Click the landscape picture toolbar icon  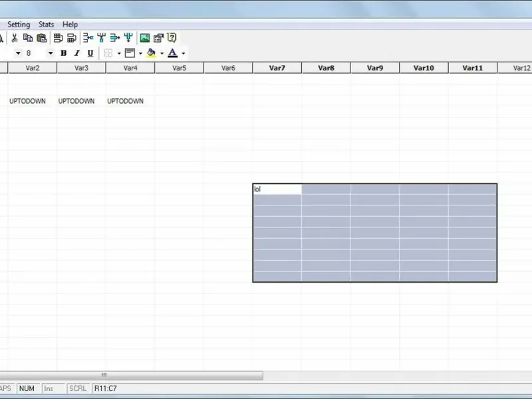point(145,38)
